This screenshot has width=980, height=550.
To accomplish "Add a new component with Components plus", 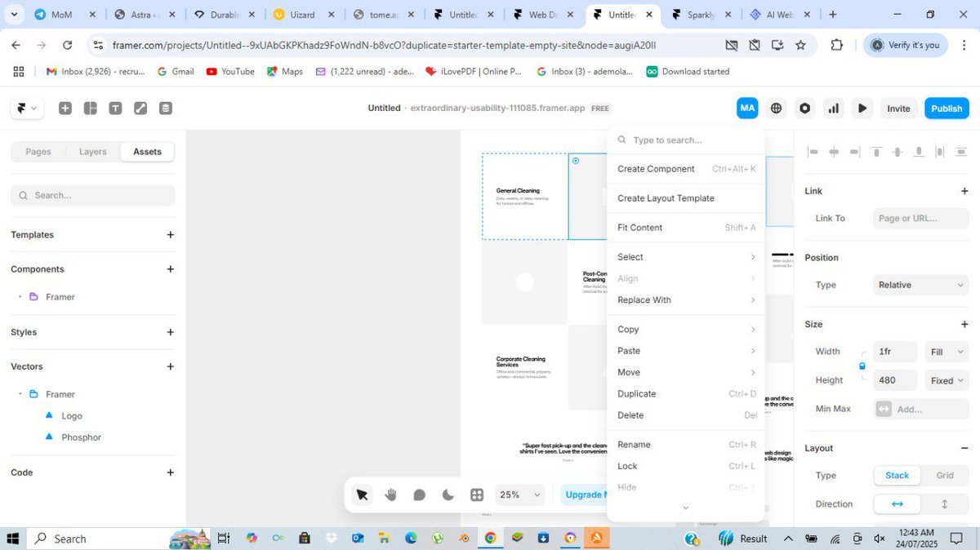I will tap(170, 269).
